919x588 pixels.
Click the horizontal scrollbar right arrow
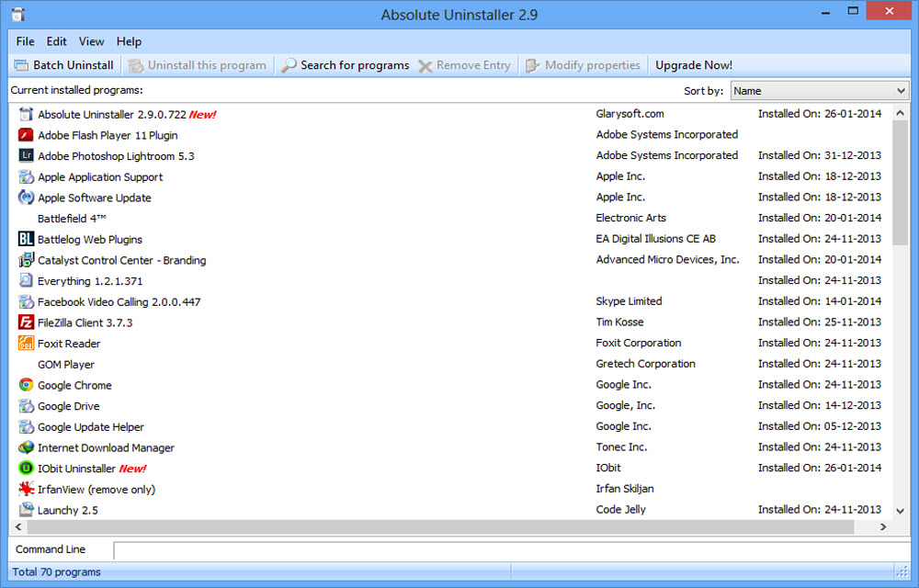883,527
